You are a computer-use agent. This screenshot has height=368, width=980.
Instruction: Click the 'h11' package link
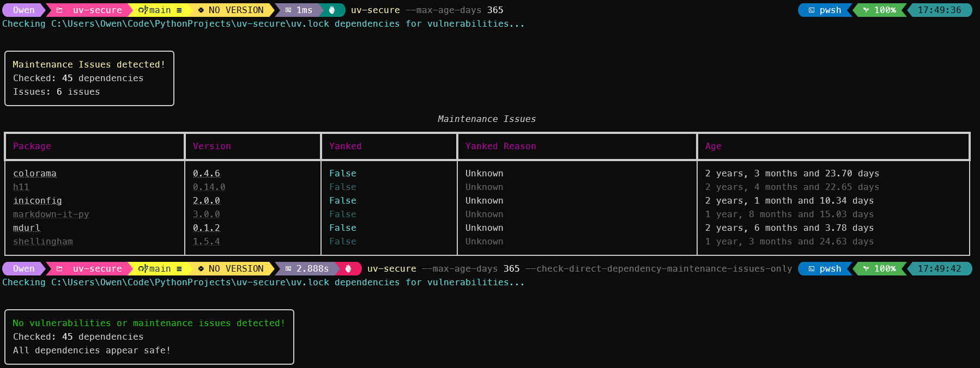coord(21,187)
